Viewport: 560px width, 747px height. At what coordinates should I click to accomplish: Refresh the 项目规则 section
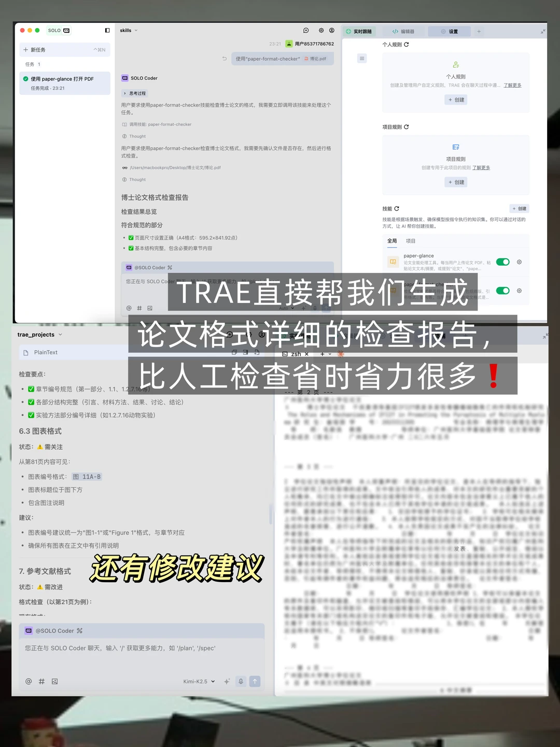coord(407,127)
